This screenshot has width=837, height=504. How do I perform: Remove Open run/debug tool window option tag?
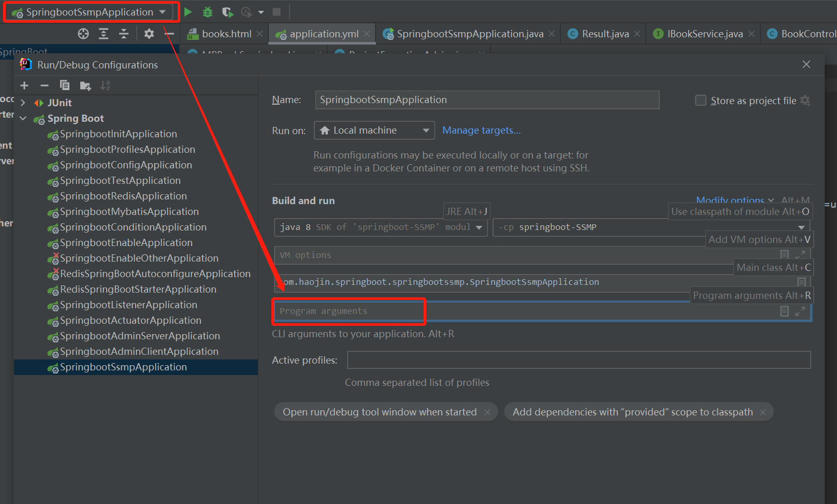pos(487,412)
